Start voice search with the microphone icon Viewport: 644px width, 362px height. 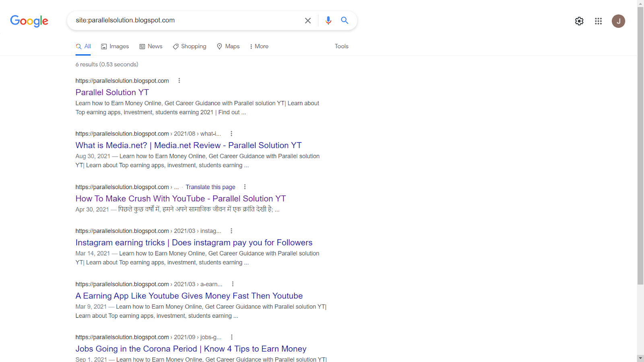pyautogui.click(x=328, y=21)
